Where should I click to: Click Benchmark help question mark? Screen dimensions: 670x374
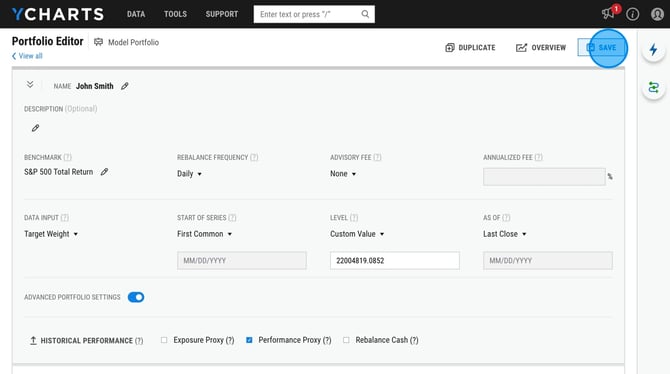[68, 157]
